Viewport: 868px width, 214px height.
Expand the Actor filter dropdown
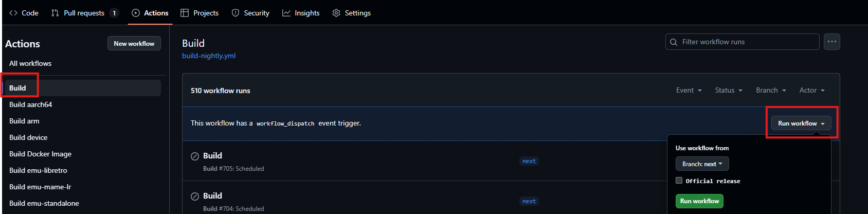[812, 91]
